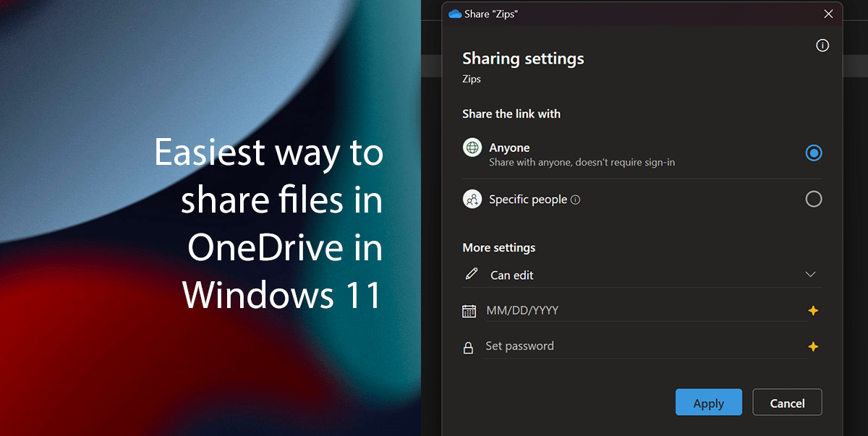
Task: Click the padlock icon beside Set password
Action: [x=469, y=346]
